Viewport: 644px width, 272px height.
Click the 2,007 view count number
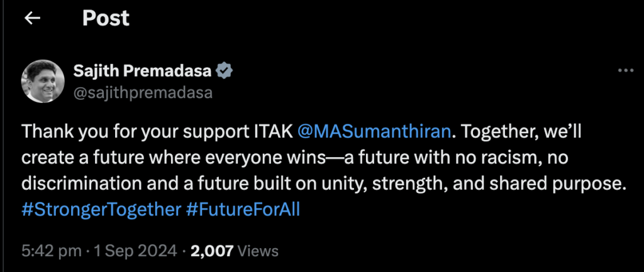pos(212,250)
